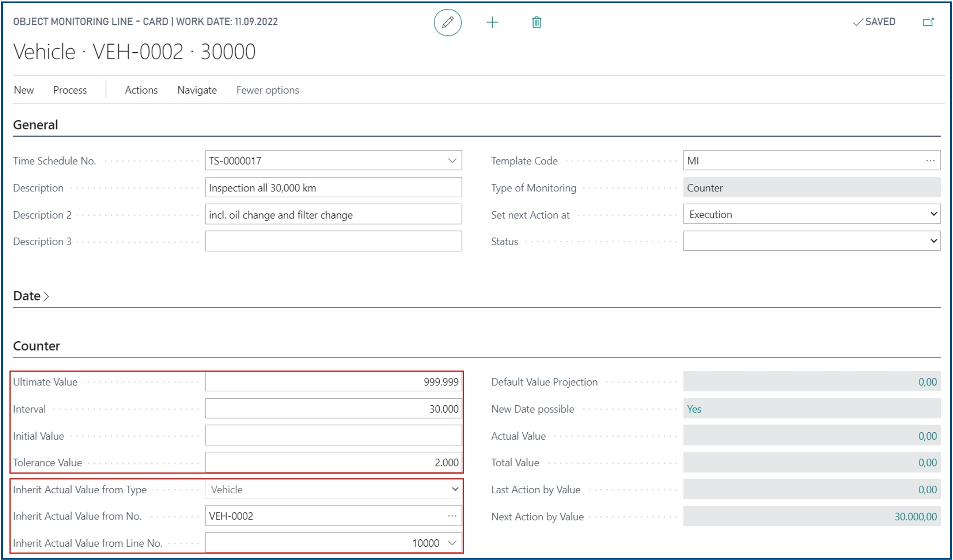Open Inherit Actual Value from Line No. dropdown
953x560 pixels.
452,543
